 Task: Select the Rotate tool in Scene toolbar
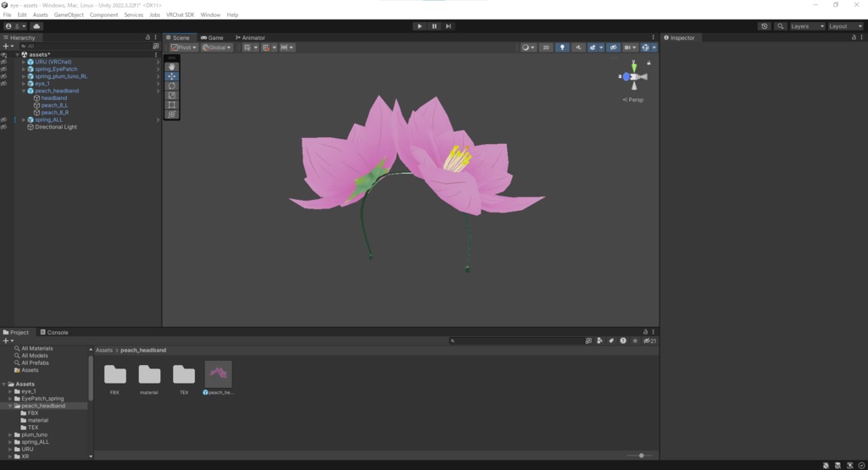tap(172, 86)
